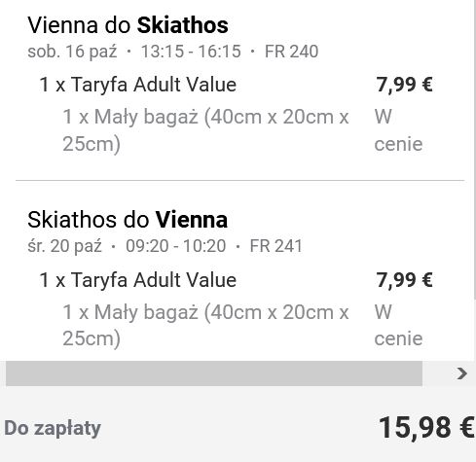
Task: Click outbound date sob. 16 paź
Action: 72,52
